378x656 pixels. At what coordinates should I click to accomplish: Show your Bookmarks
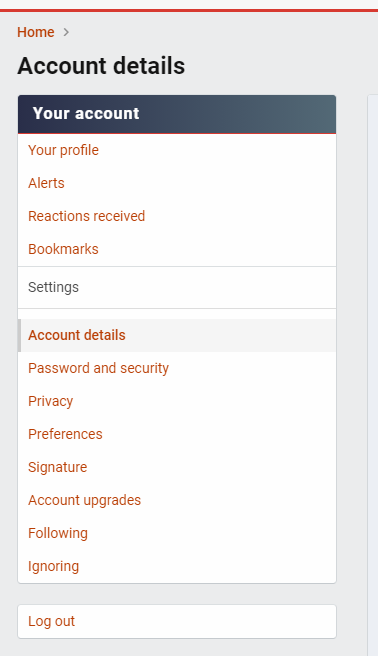click(x=63, y=249)
